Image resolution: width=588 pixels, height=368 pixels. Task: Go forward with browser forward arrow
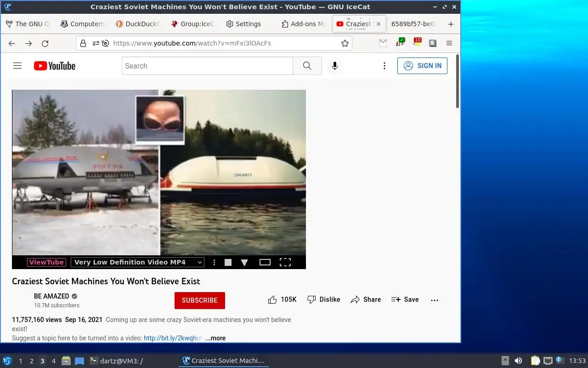point(28,43)
